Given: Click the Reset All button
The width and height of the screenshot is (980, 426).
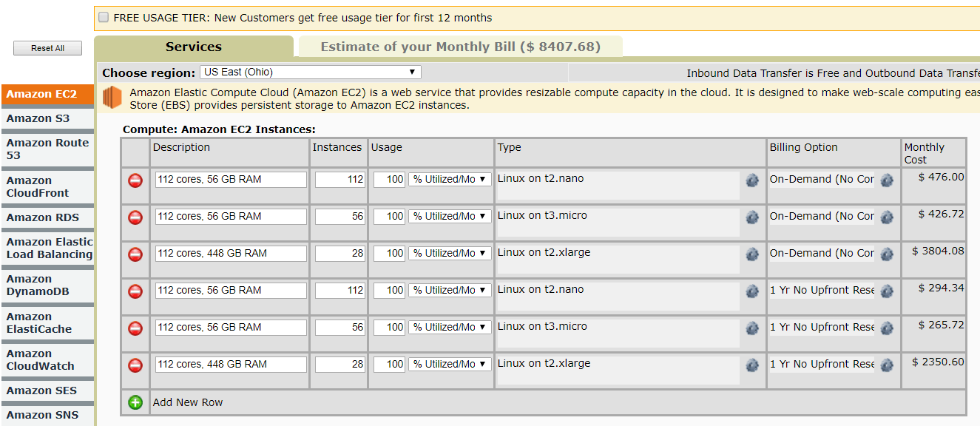Looking at the screenshot, I should click(47, 48).
